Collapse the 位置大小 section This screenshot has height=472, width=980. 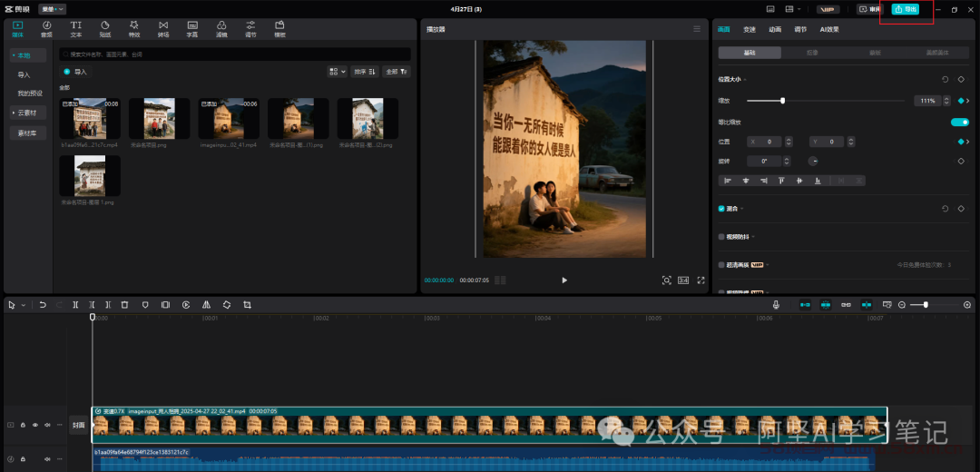click(x=745, y=79)
